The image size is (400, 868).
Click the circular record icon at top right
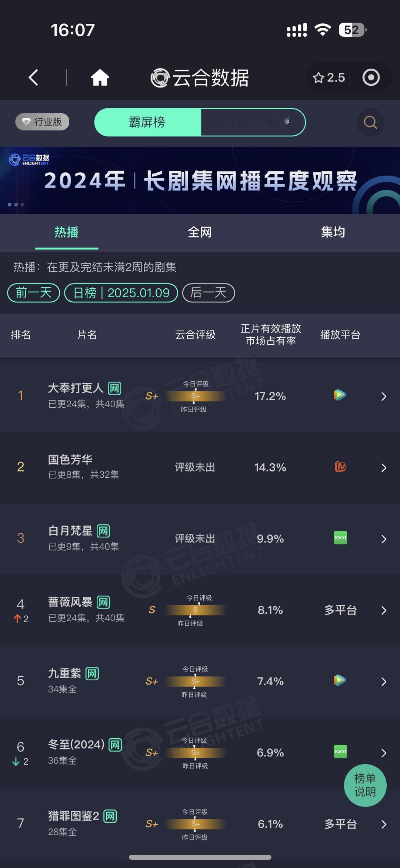click(371, 77)
